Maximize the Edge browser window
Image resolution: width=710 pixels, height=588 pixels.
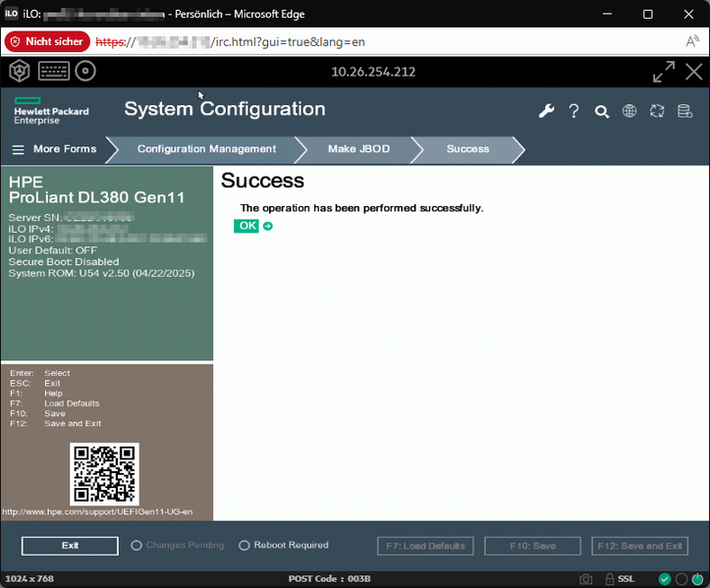pyautogui.click(x=648, y=14)
